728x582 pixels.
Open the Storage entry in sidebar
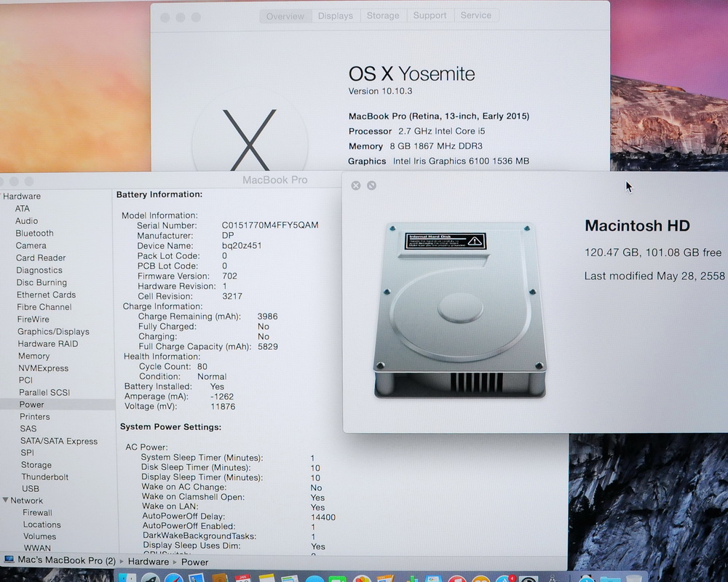[x=36, y=465]
